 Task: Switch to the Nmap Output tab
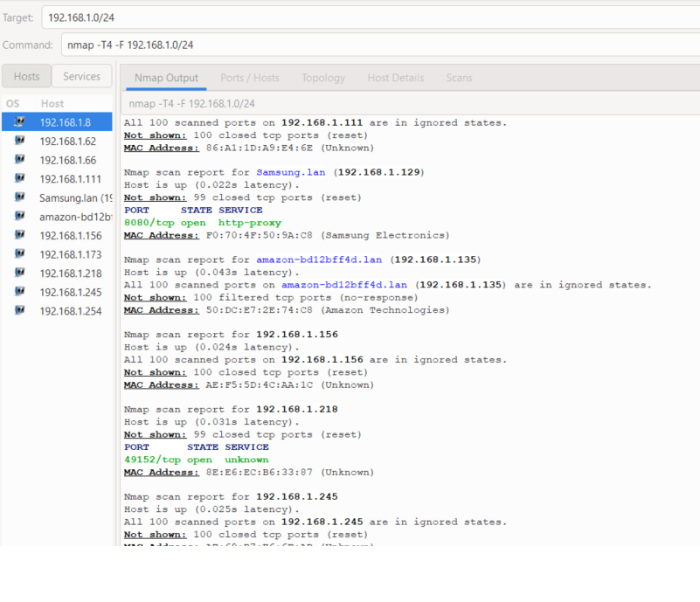pyautogui.click(x=166, y=78)
